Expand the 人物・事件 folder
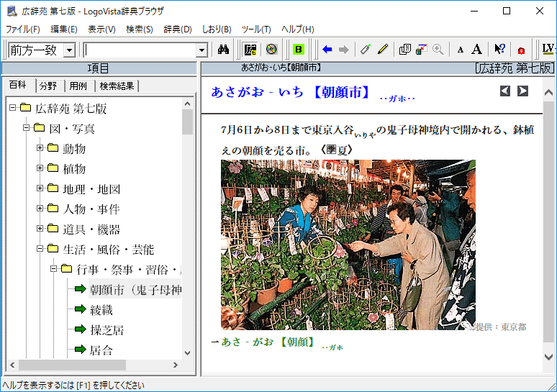This screenshot has width=557, height=392. [40, 208]
